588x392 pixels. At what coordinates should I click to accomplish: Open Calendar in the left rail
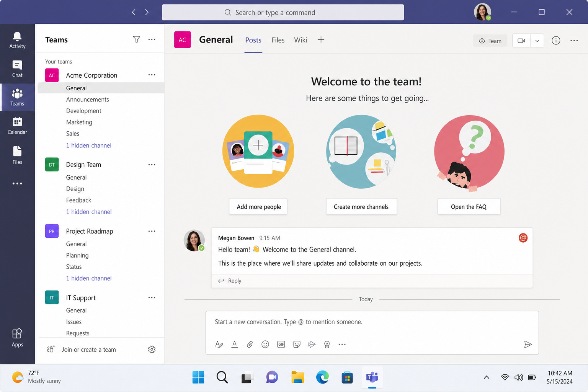17,126
